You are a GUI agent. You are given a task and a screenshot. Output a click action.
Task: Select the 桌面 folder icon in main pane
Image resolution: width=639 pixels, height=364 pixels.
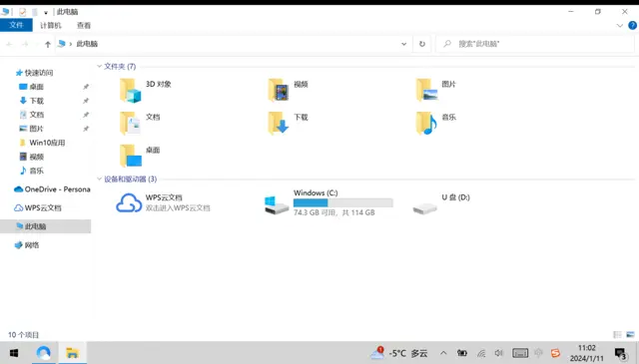pyautogui.click(x=131, y=156)
